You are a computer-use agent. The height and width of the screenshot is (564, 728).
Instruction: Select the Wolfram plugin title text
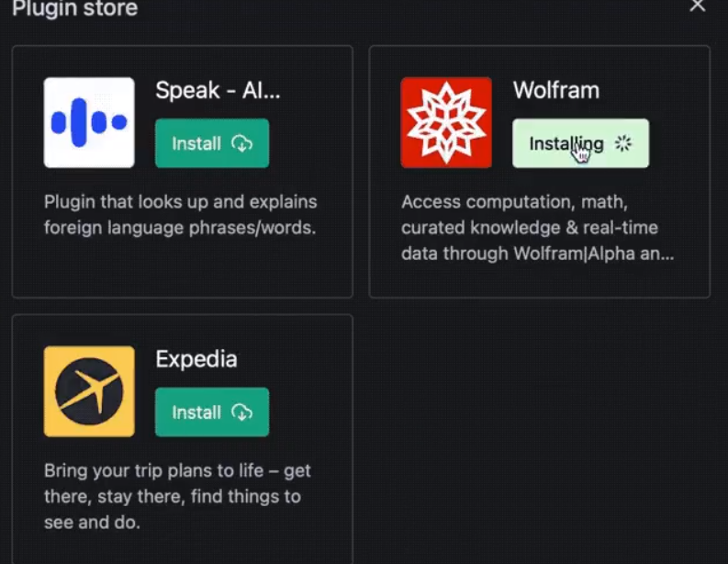point(556,90)
